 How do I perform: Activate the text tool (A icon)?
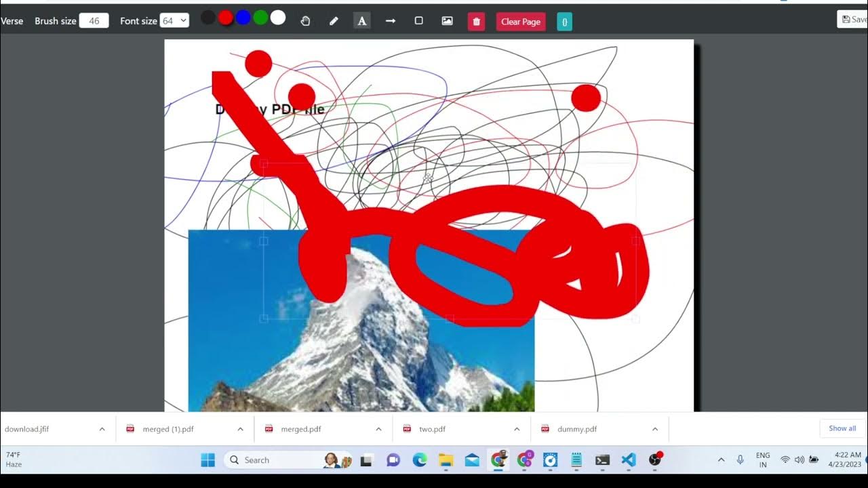(362, 21)
